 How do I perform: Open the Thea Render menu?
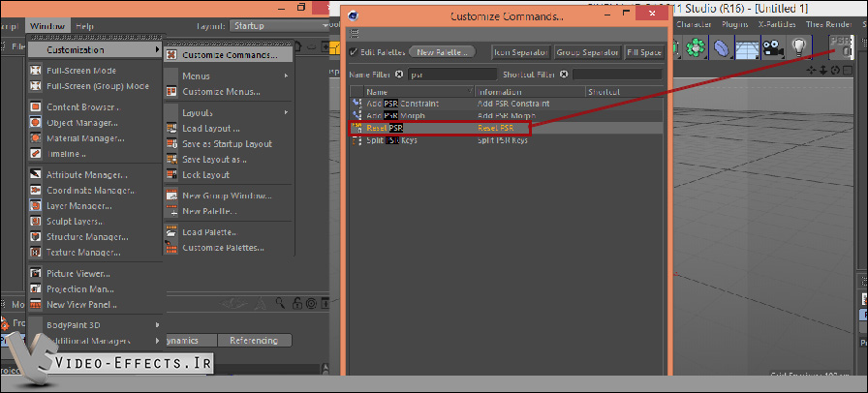[828, 24]
